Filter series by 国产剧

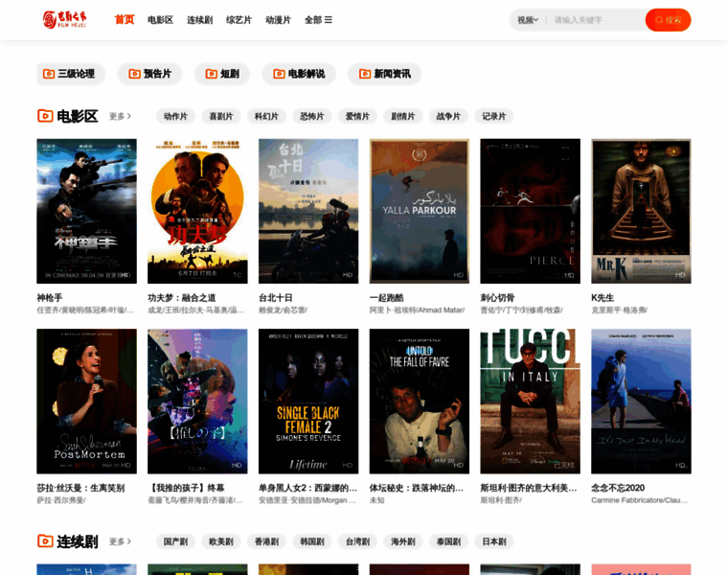click(x=175, y=541)
